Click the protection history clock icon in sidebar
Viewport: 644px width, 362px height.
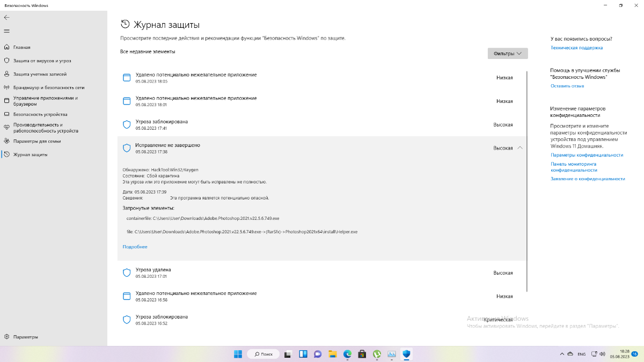coord(6,154)
